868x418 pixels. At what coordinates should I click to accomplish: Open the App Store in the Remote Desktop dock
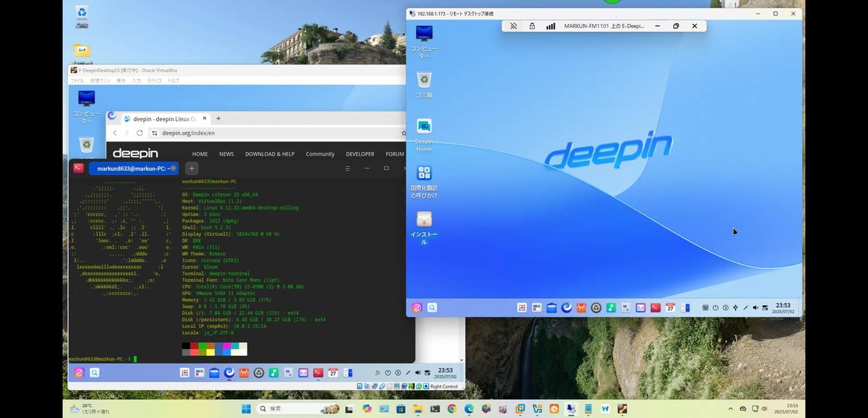click(581, 307)
